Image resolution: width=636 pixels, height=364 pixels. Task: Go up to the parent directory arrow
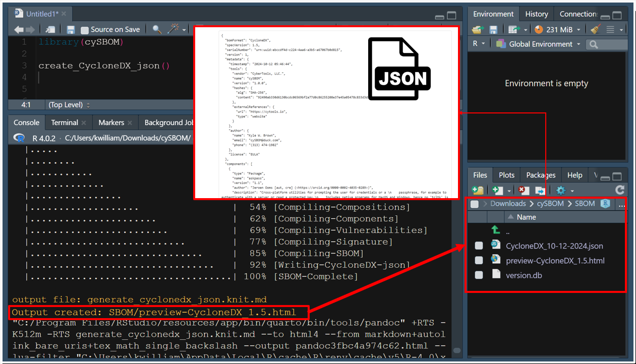[496, 230]
